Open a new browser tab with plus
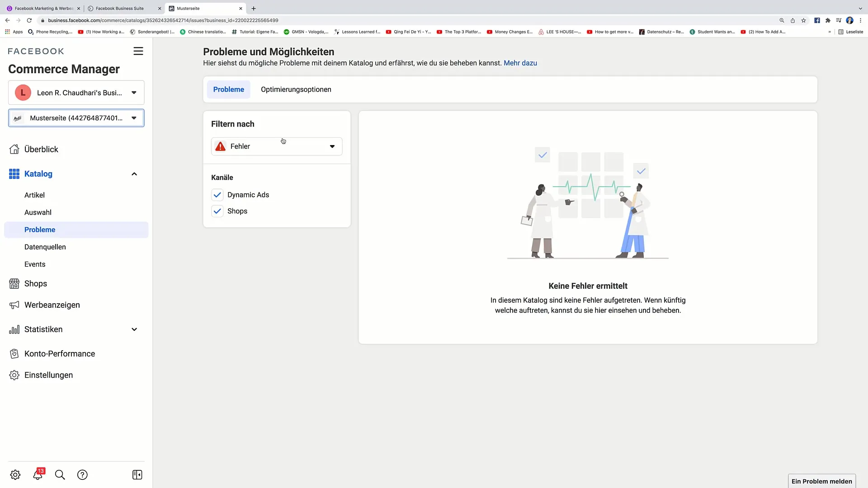This screenshot has width=868, height=488. [x=254, y=8]
